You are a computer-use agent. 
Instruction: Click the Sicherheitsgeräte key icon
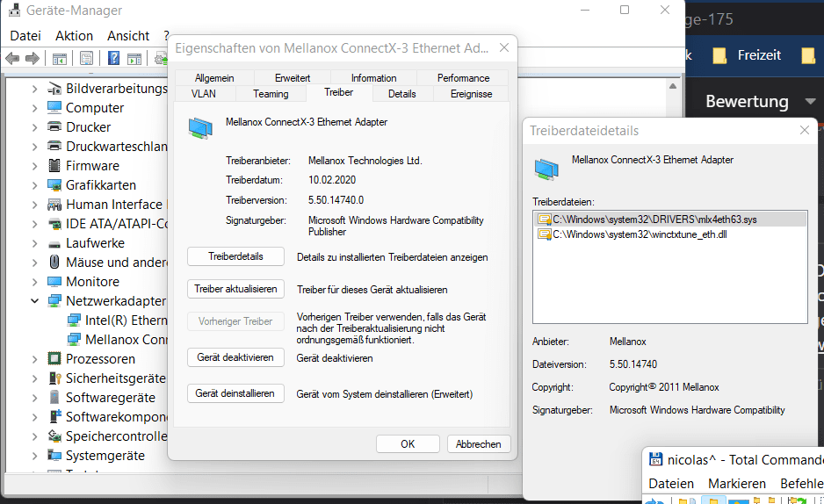click(x=54, y=378)
